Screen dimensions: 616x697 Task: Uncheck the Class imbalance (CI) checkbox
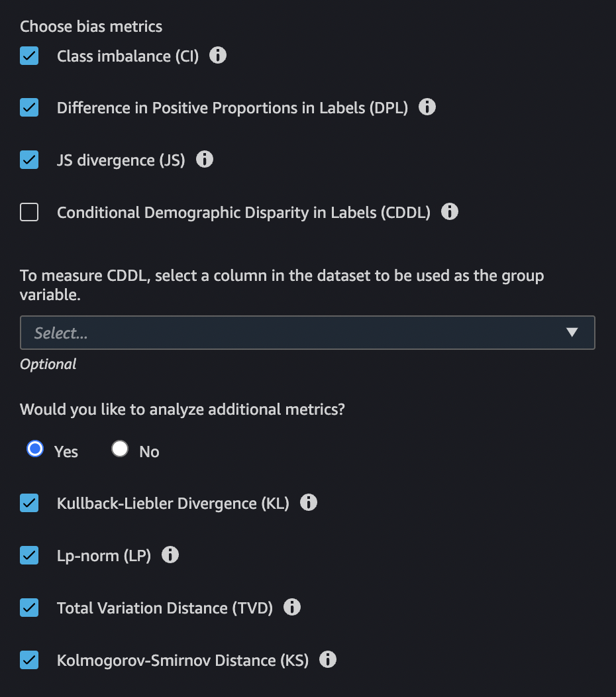pos(29,56)
